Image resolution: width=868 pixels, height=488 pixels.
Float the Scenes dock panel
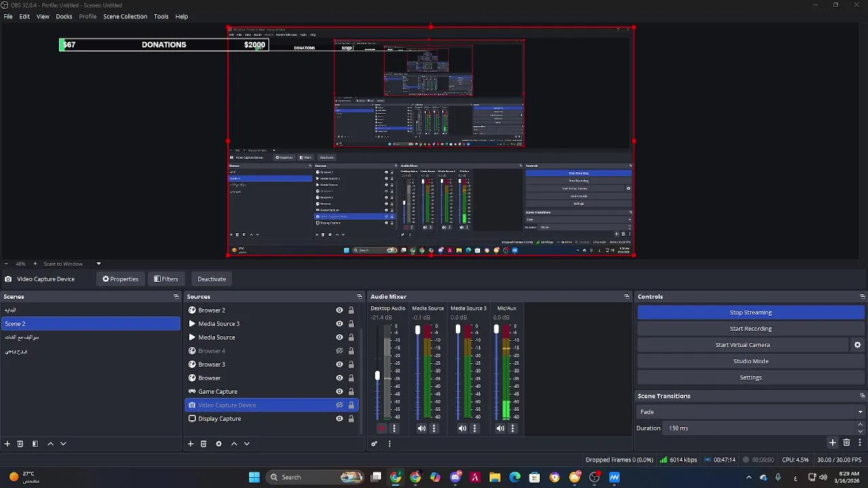176,297
